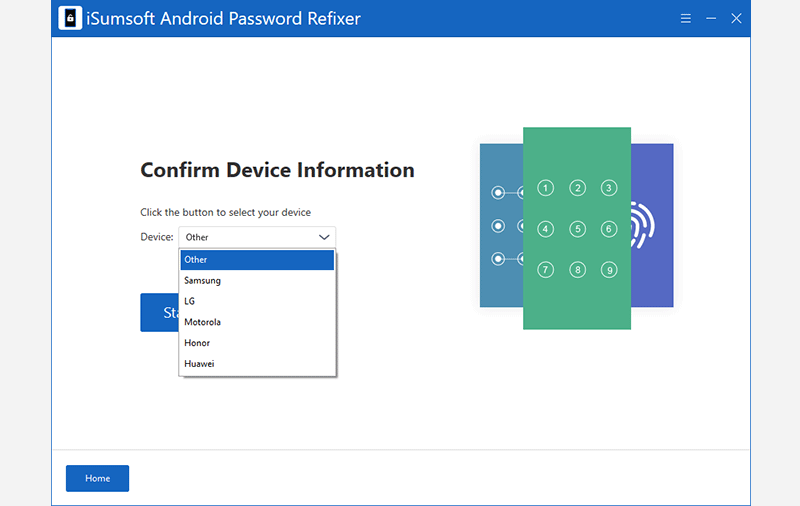800x506 pixels.
Task: Open the hamburger menu in title bar
Action: (x=686, y=19)
